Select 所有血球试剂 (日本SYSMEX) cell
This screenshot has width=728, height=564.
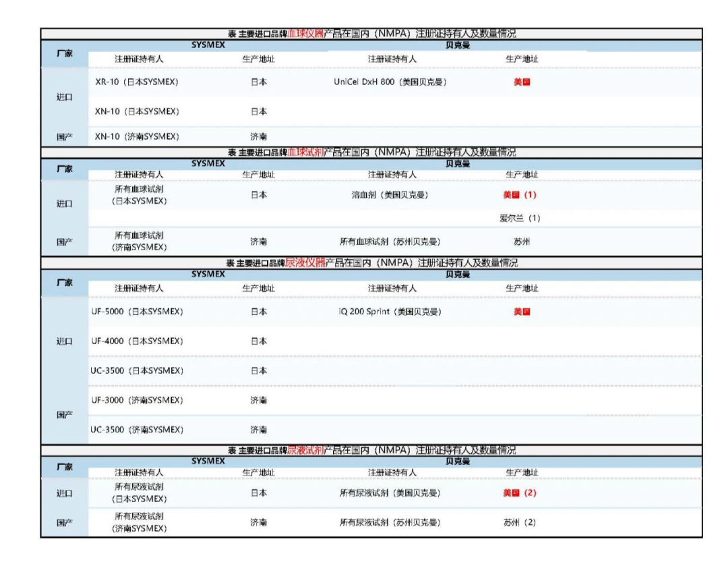click(140, 195)
